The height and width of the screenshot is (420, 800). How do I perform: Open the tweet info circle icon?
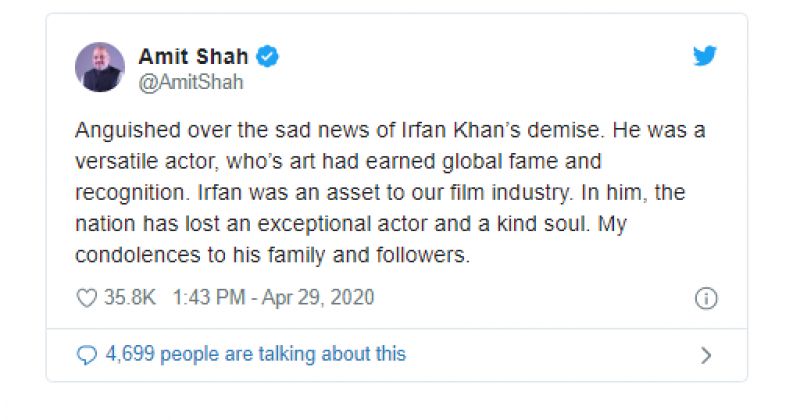705,298
